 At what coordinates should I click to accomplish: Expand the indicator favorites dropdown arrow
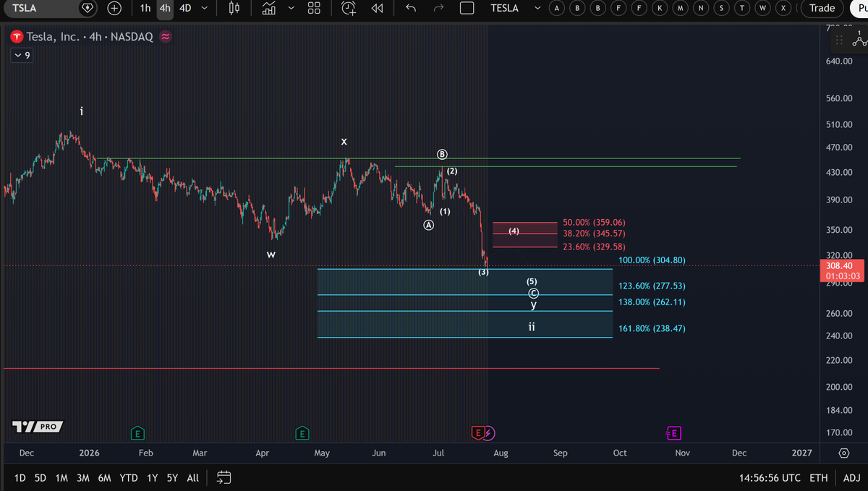click(291, 8)
